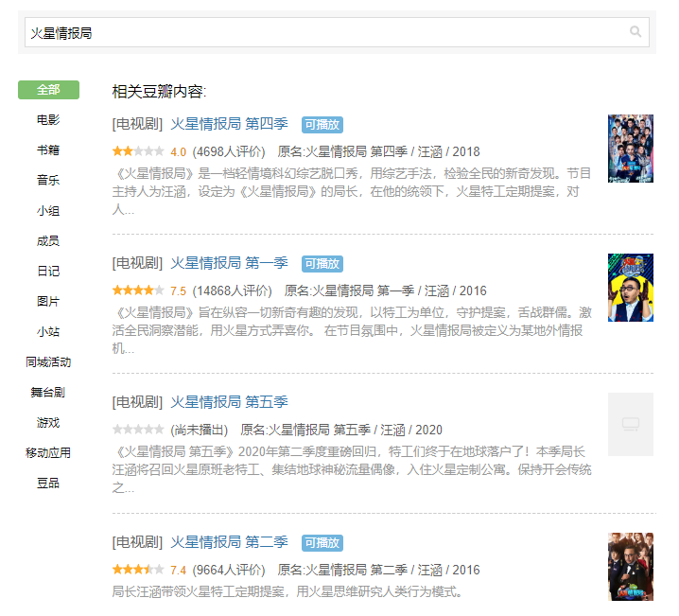
Task: Open the 第四季 poster thumbnail
Action: point(631,149)
